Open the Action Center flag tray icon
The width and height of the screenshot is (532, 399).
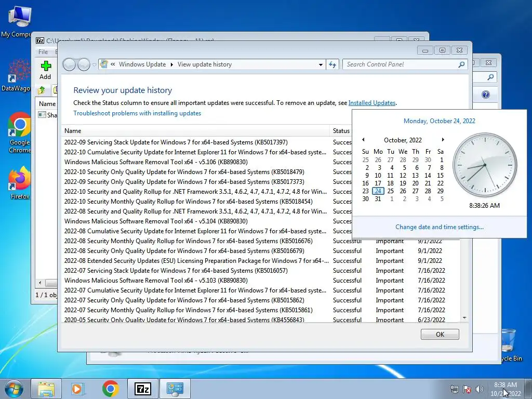[467, 389]
